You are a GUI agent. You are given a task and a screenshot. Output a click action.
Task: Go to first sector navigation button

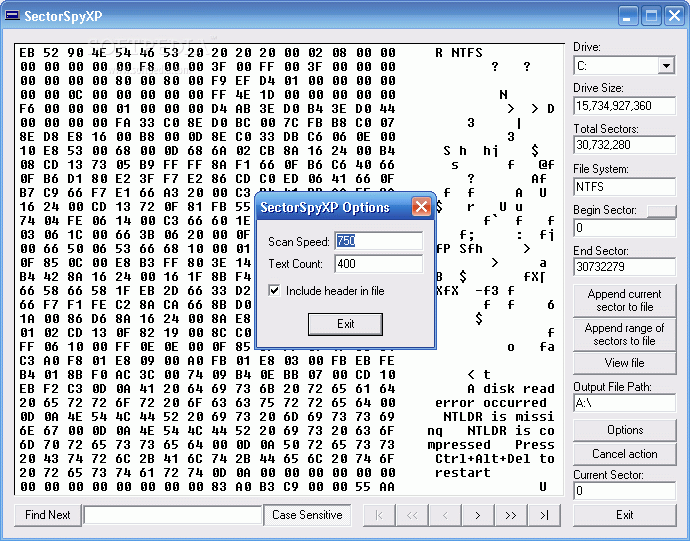click(379, 515)
